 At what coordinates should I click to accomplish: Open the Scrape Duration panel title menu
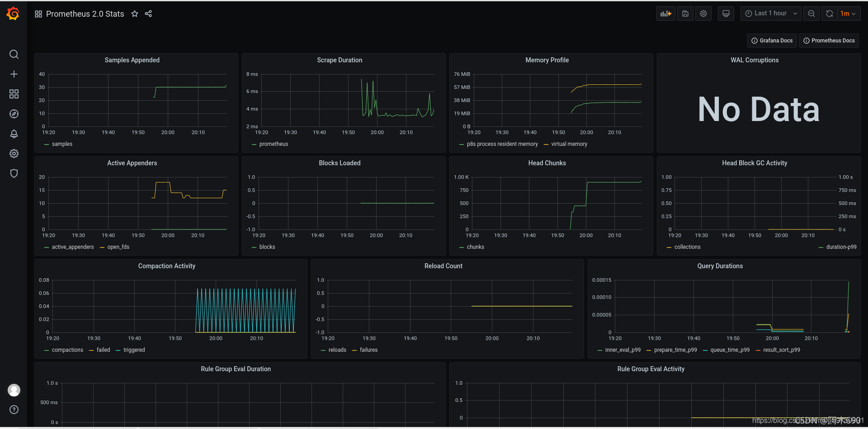[340, 60]
